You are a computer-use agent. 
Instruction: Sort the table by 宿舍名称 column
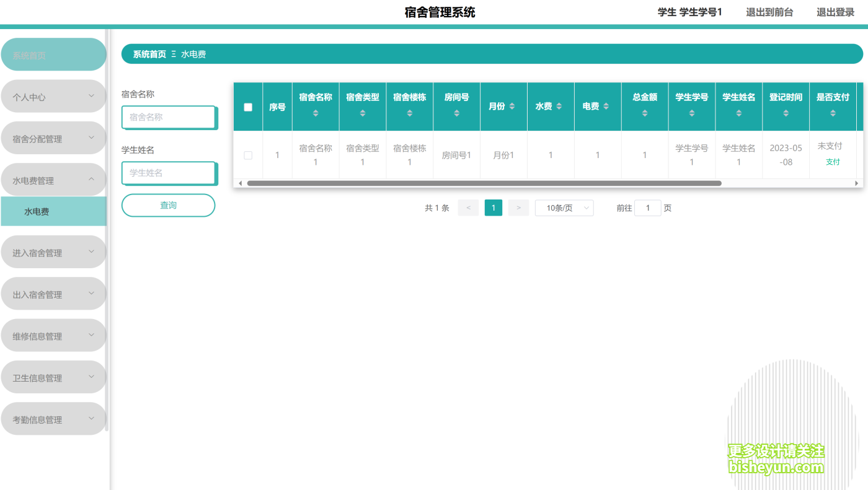click(x=315, y=113)
